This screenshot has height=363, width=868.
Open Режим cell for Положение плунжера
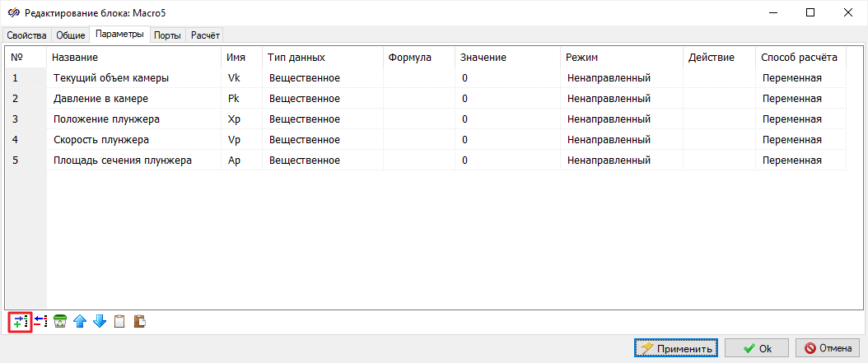(622, 119)
